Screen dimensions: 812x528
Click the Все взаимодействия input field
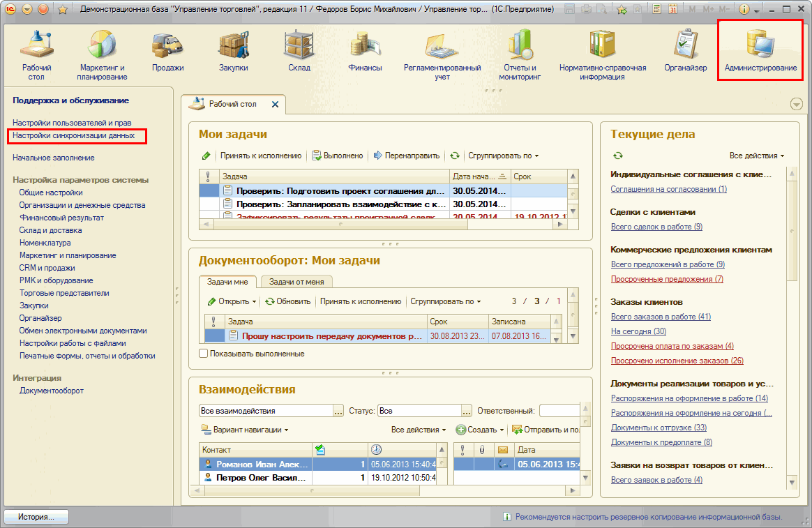click(x=266, y=411)
